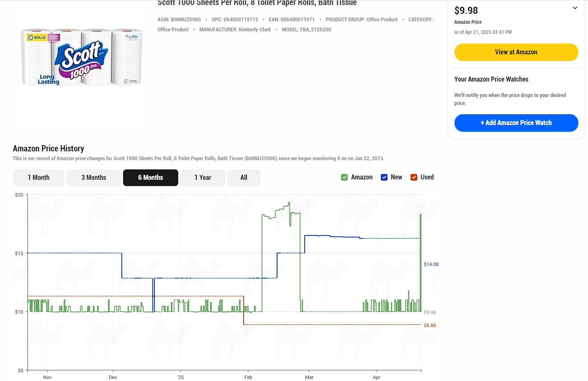Screen dimensions: 588x381
Task: Select the 1 Year range tab
Action: pos(203,178)
